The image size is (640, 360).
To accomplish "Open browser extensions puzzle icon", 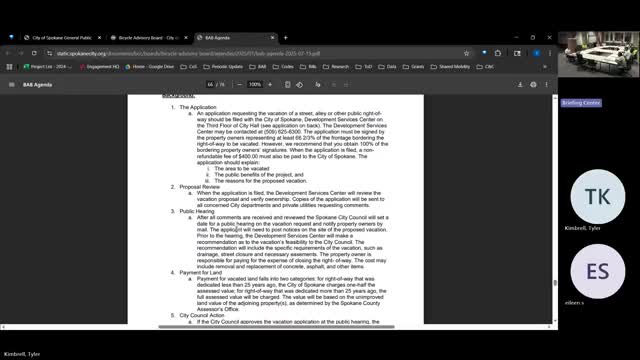I will tap(498, 53).
